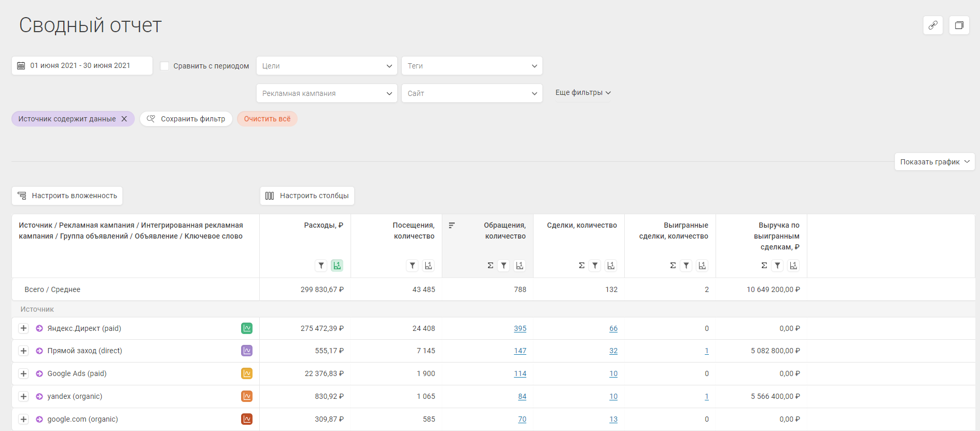Viewport: 980px width, 431px height.
Task: Click Настроить столбцы button
Action: pos(307,196)
